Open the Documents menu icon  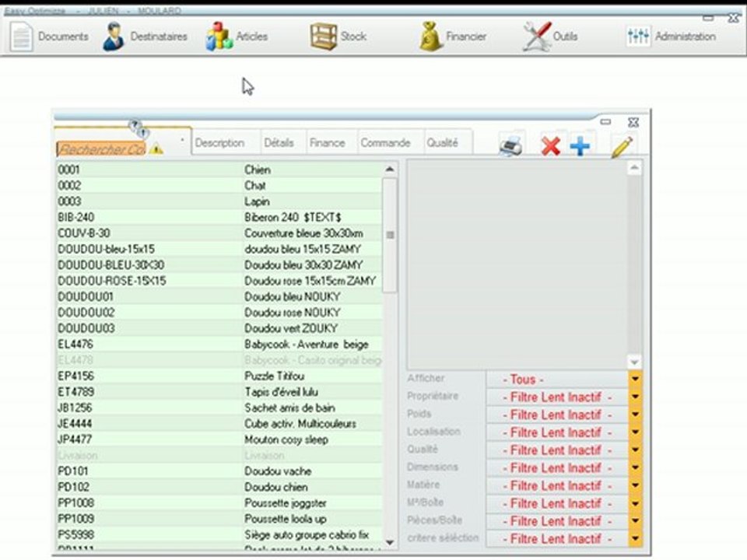[21, 37]
